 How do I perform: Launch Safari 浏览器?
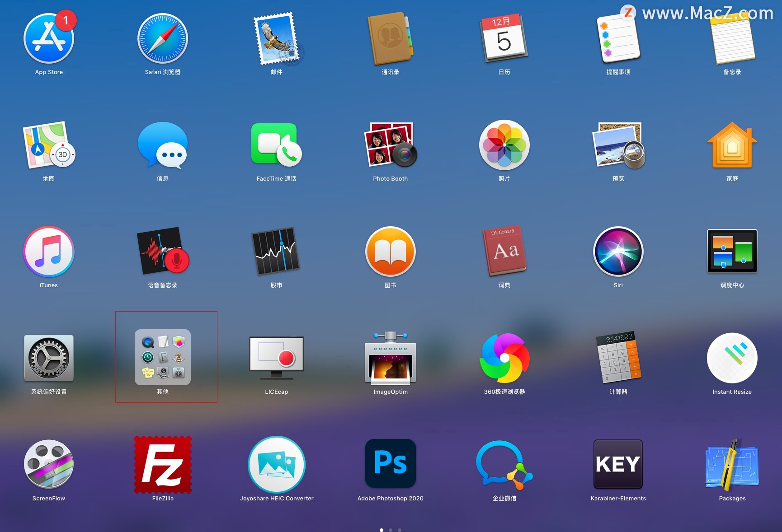coord(163,38)
